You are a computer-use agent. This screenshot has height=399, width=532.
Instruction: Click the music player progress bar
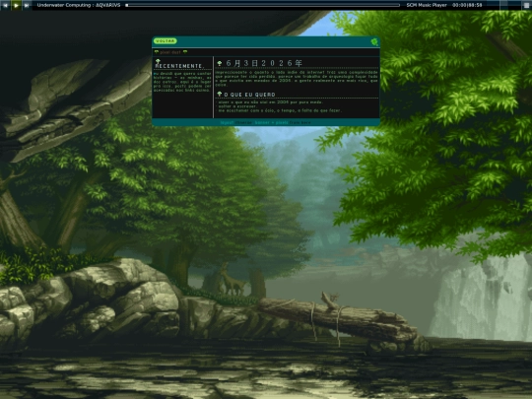coord(263,5)
